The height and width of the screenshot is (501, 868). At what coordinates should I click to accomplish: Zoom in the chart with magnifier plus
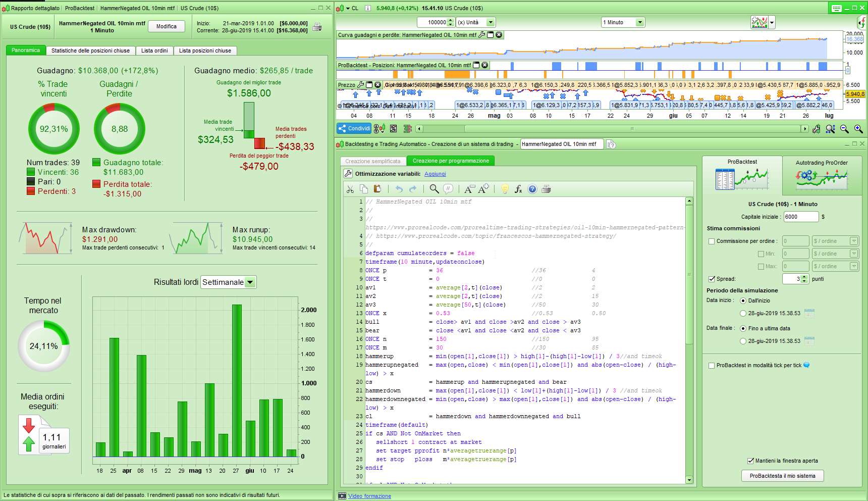(858, 129)
